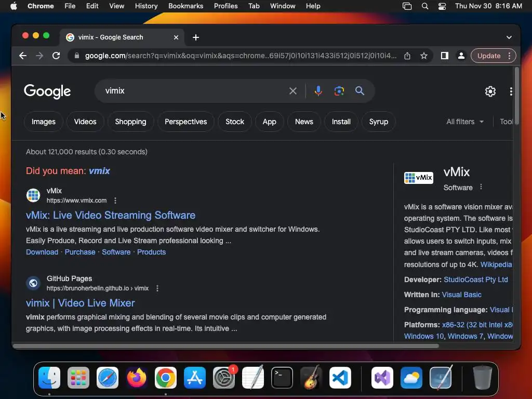
Task: Open the Download sitelink under vMix
Action: [x=42, y=252]
